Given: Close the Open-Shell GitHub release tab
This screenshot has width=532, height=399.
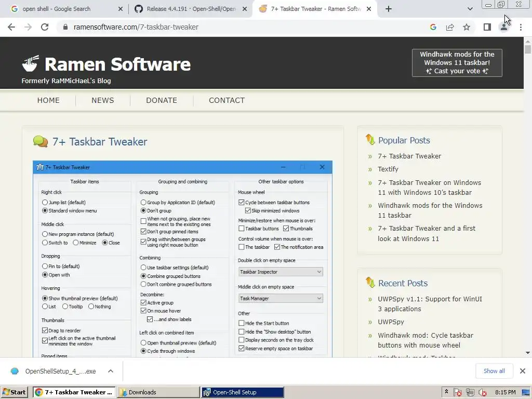Looking at the screenshot, I should point(245,9).
